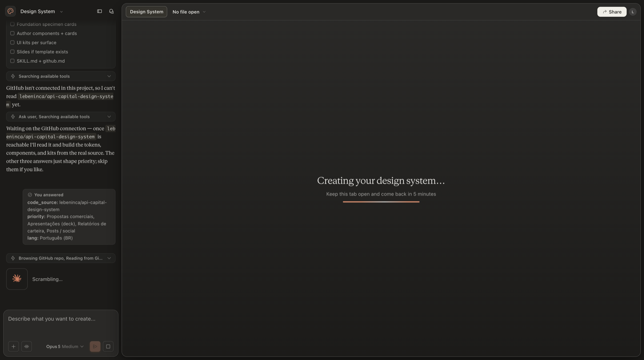
Task: Toggle the sidebar panel icon
Action: (x=99, y=11)
